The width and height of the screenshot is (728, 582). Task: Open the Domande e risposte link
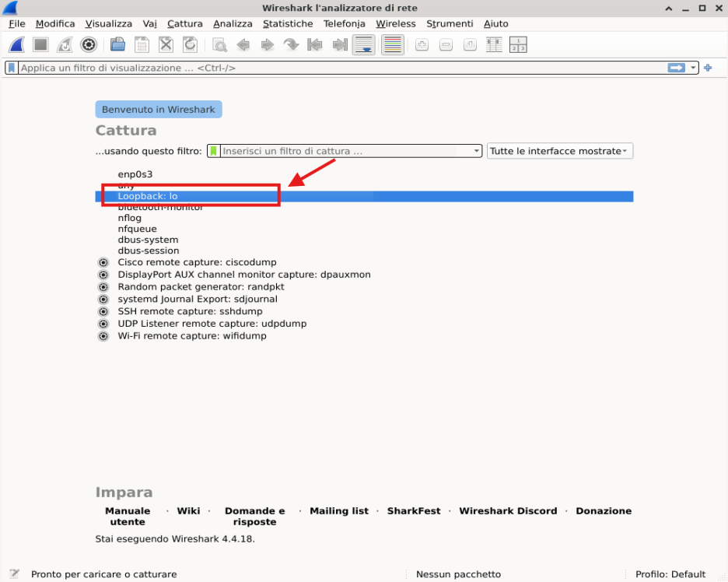pos(255,516)
